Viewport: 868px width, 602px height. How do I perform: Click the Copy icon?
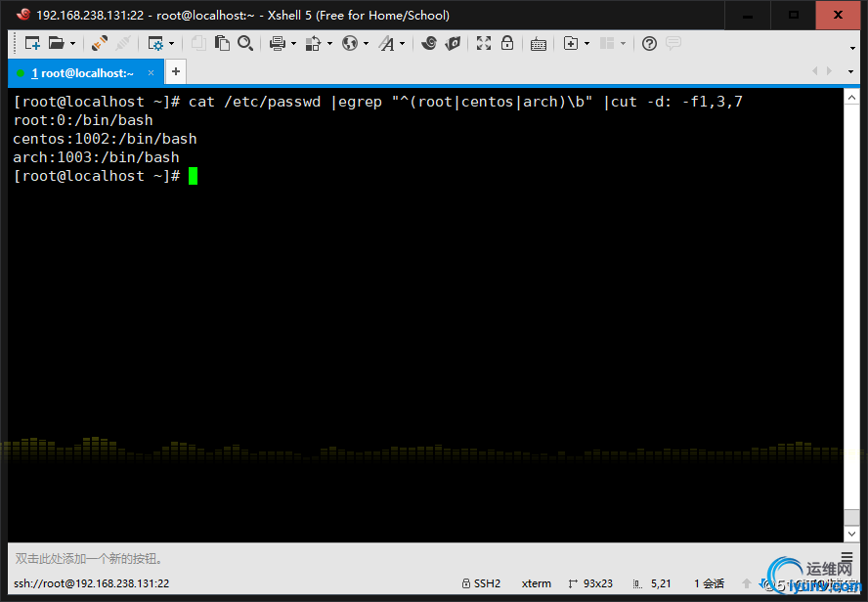pos(198,43)
